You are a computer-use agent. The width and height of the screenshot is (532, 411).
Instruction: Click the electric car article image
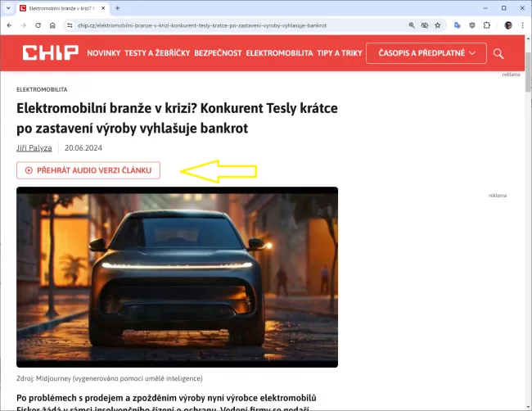pyautogui.click(x=177, y=277)
